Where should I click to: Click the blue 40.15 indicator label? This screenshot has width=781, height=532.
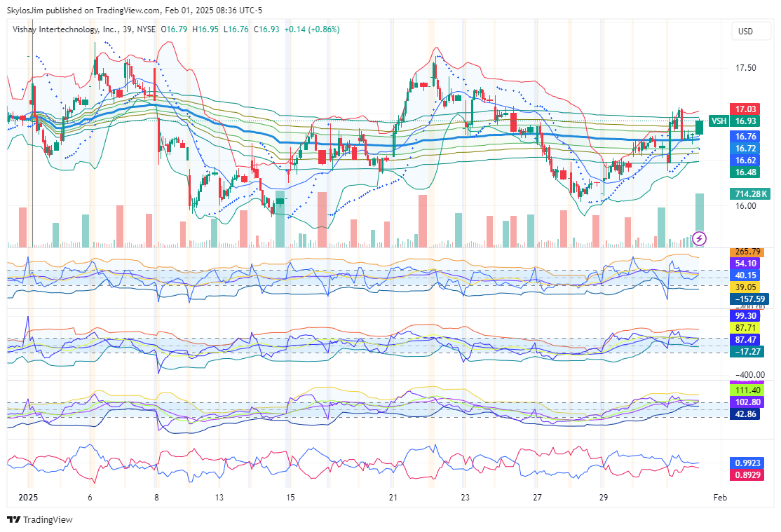(745, 275)
